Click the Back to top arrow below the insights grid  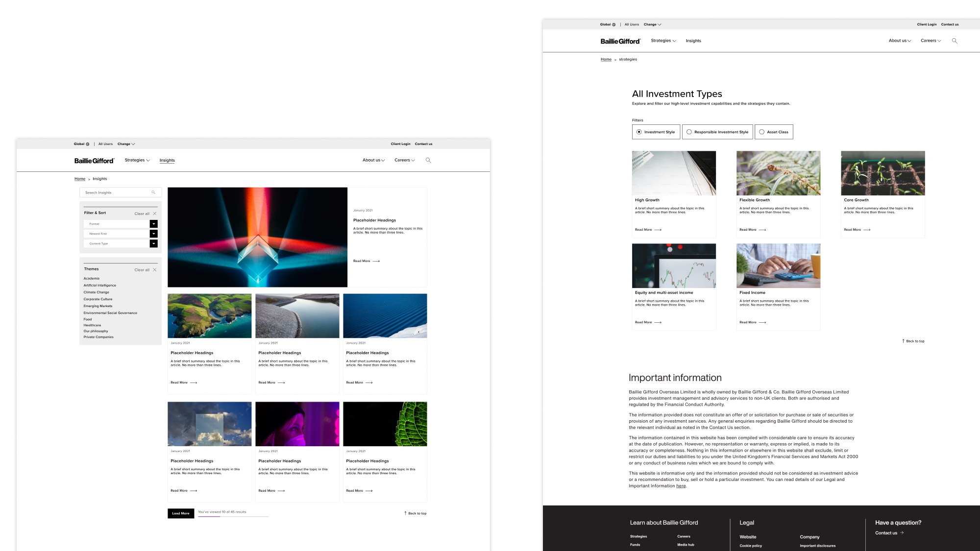pyautogui.click(x=405, y=513)
